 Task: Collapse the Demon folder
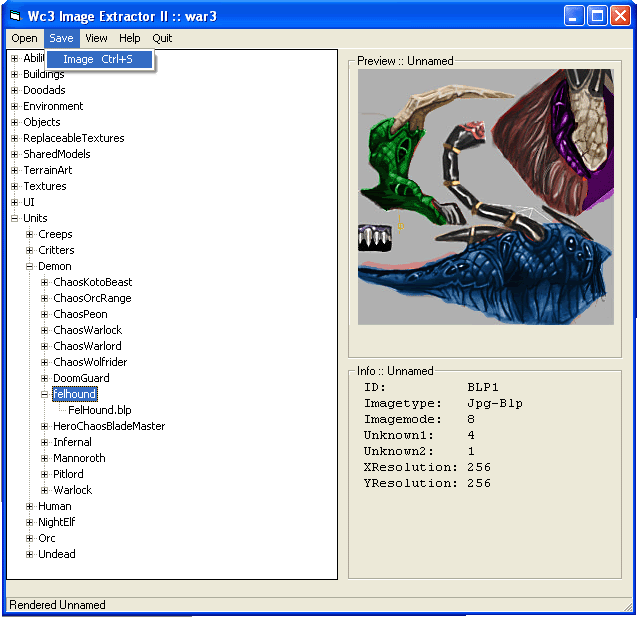click(x=29, y=266)
